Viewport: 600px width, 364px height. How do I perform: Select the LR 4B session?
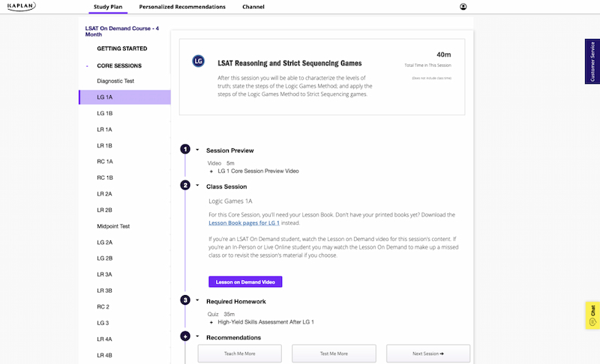pyautogui.click(x=104, y=355)
